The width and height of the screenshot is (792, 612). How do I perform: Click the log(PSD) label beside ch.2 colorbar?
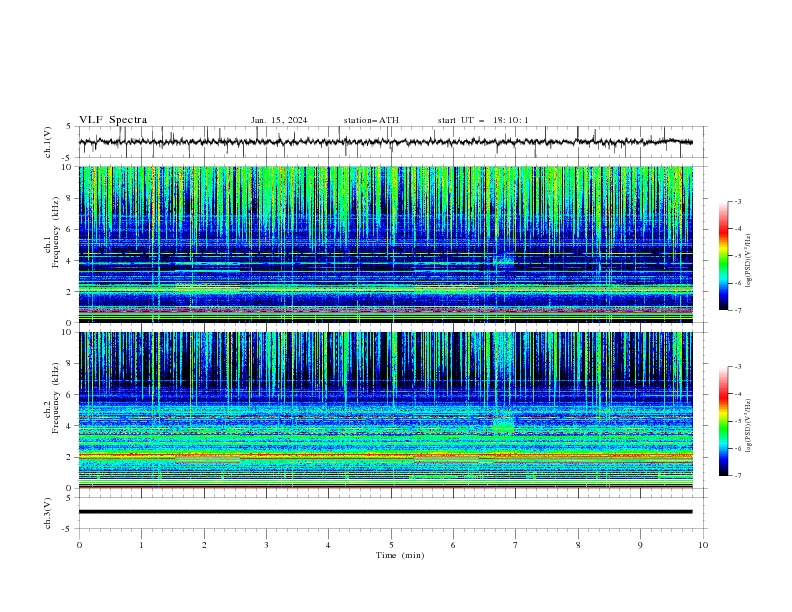[749, 426]
